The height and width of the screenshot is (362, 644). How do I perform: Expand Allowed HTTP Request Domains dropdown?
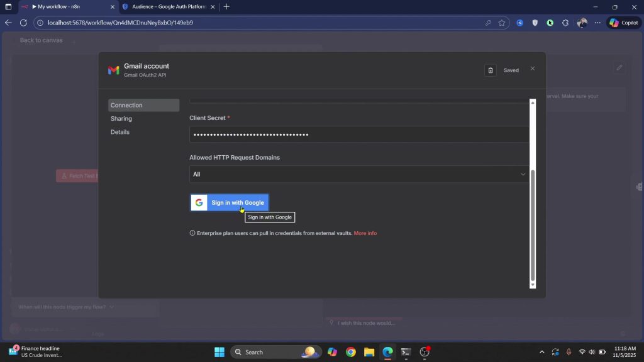click(358, 174)
